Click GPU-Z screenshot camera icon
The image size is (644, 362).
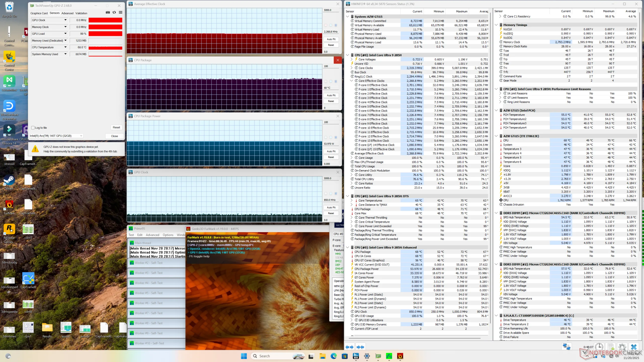(108, 13)
